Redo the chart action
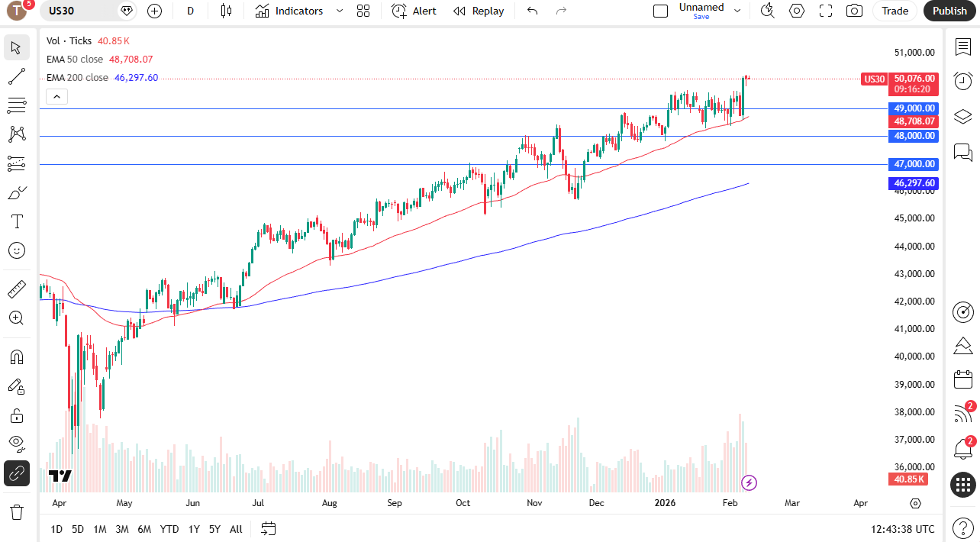 pos(562,11)
